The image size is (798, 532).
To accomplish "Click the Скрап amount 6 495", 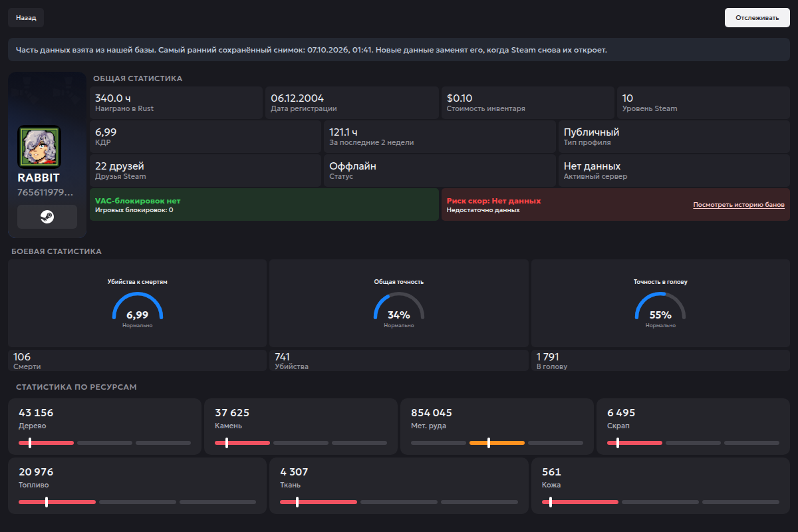I will pyautogui.click(x=622, y=413).
